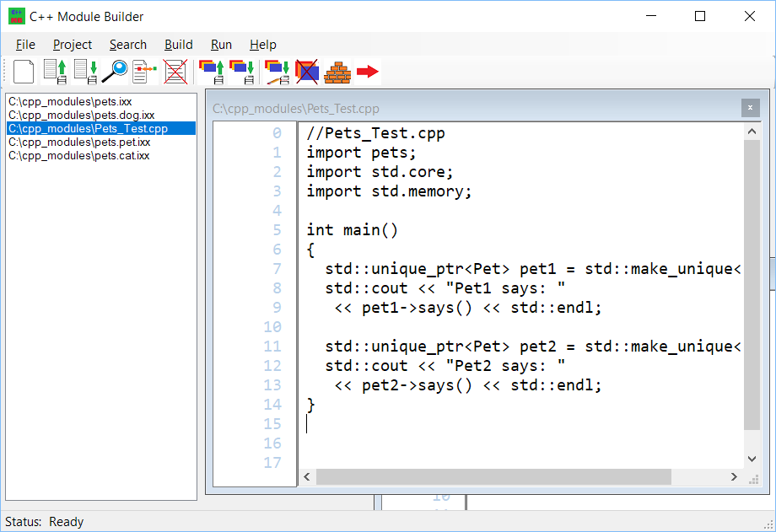
Task: Click the editor vertical scrollbar thumb
Action: pos(752,285)
